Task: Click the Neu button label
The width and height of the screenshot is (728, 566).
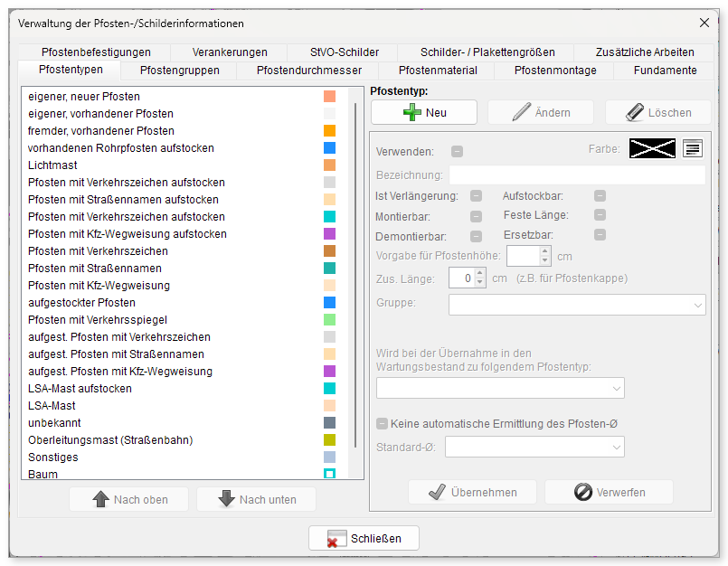Action: [x=436, y=113]
